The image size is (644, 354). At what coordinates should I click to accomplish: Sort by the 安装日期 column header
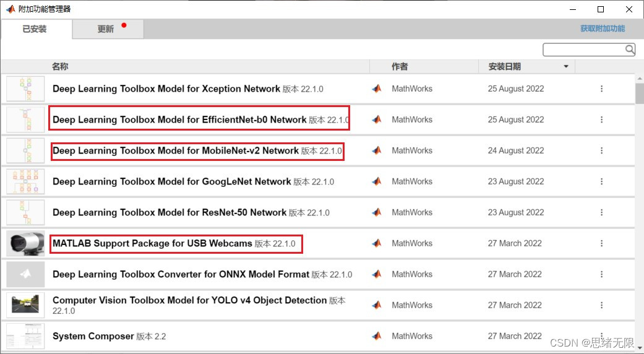pos(504,66)
